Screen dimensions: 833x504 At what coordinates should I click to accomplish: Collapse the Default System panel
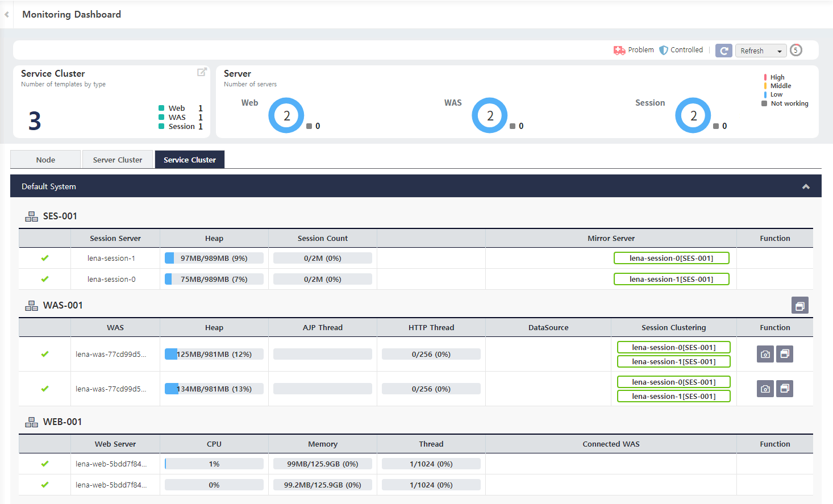click(x=806, y=186)
